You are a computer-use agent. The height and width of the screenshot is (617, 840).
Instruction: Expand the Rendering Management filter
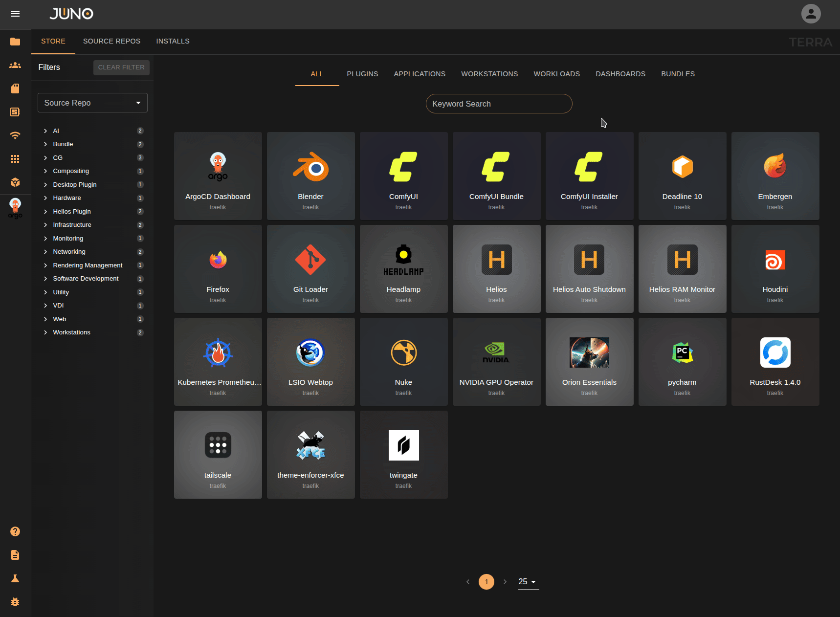pyautogui.click(x=45, y=265)
